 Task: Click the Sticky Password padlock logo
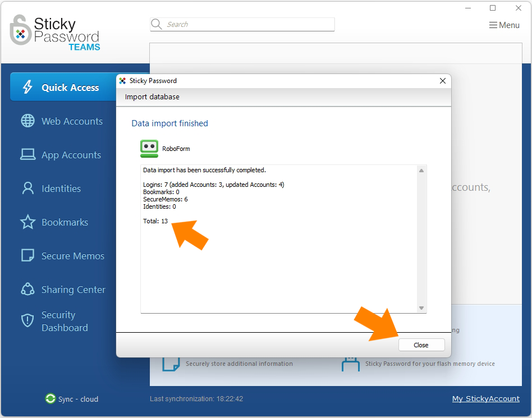tap(21, 30)
